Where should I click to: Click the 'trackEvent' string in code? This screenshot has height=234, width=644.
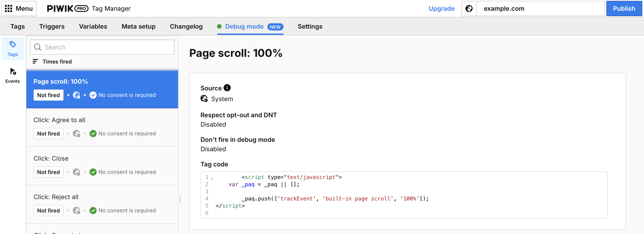click(297, 199)
